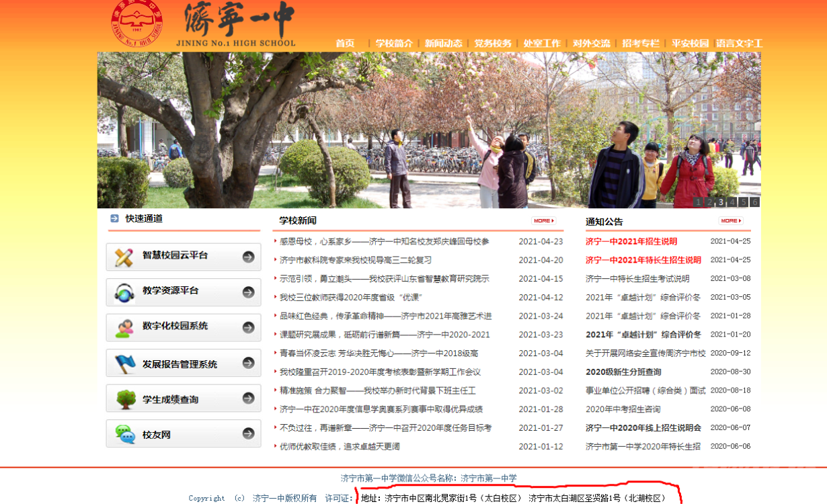Open the tree icon for 学生成绩查询

tap(124, 399)
